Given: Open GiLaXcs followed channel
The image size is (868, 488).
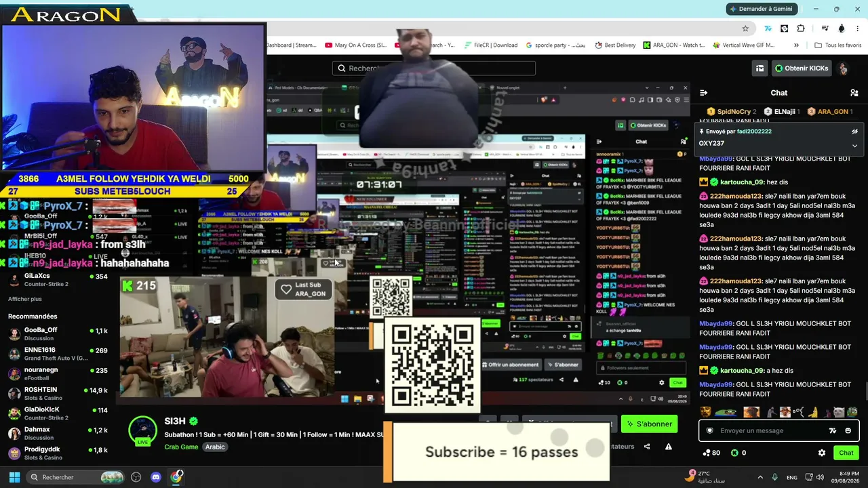Looking at the screenshot, I should [x=58, y=279].
